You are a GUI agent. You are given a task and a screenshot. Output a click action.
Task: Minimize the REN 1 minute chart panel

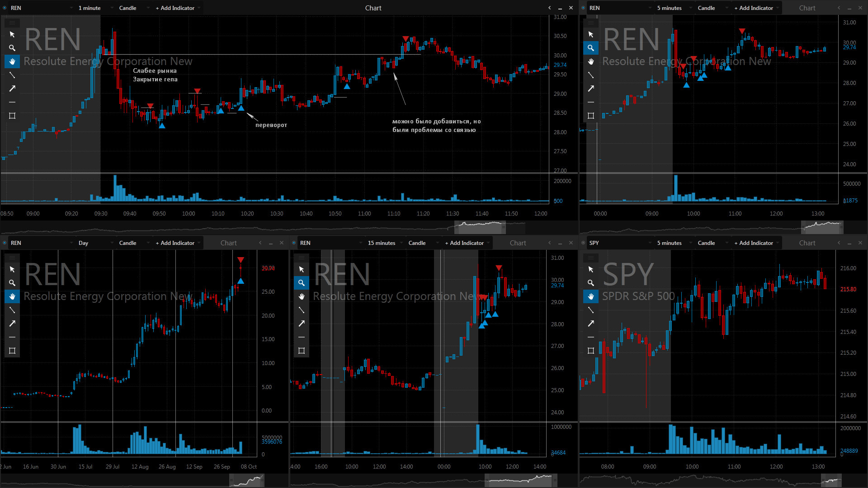tap(560, 8)
